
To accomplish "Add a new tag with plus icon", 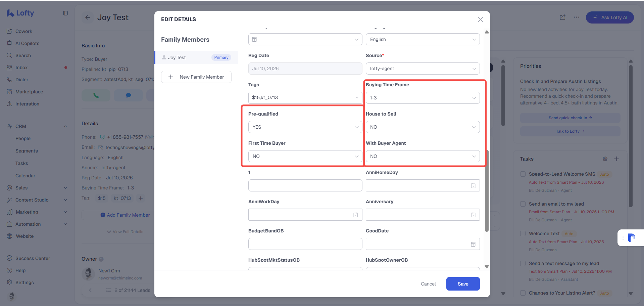I will (x=141, y=198).
